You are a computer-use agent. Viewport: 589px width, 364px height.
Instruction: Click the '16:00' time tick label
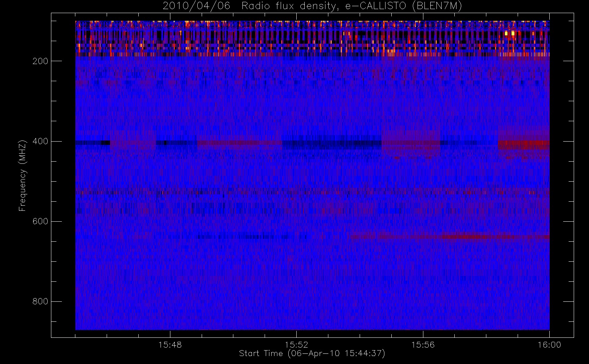(x=549, y=345)
